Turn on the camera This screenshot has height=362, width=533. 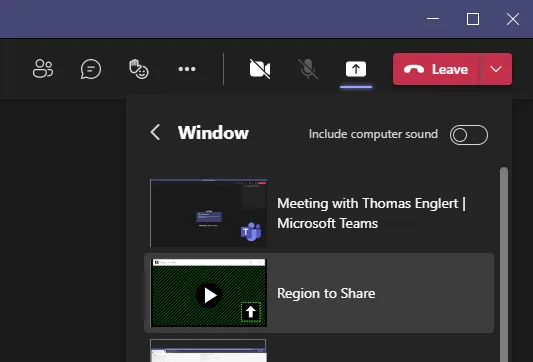pyautogui.click(x=260, y=69)
